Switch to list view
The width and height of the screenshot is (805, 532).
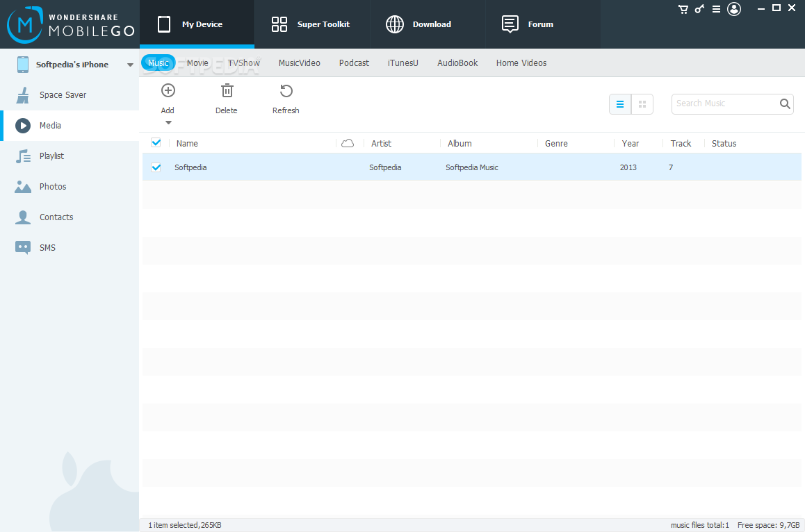click(x=620, y=104)
